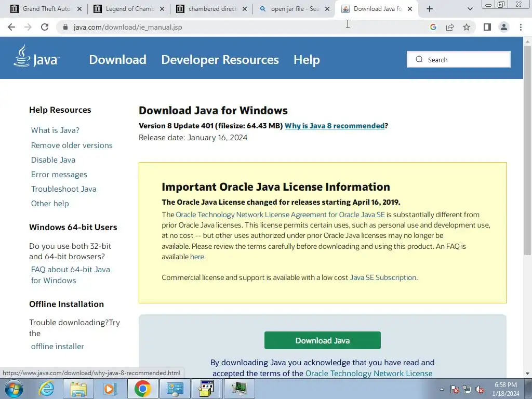Click the Google icon in the address bar
The height and width of the screenshot is (399, 532).
tap(433, 27)
